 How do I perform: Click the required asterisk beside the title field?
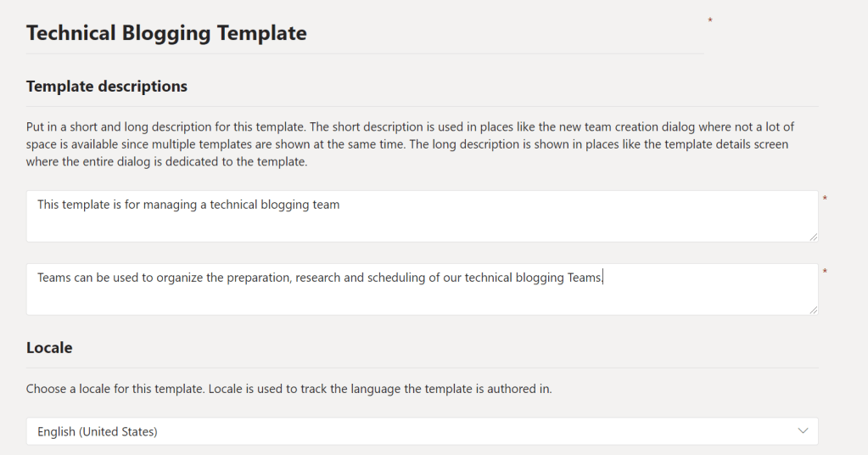(x=710, y=20)
